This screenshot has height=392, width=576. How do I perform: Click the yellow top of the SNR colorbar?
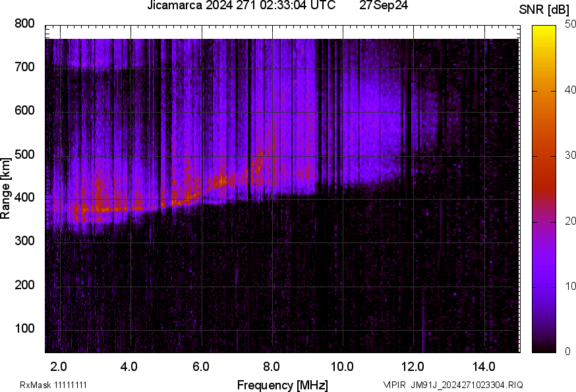point(544,31)
